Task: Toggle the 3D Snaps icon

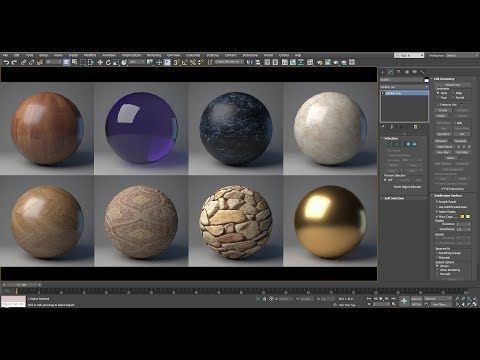Action: 176,62
